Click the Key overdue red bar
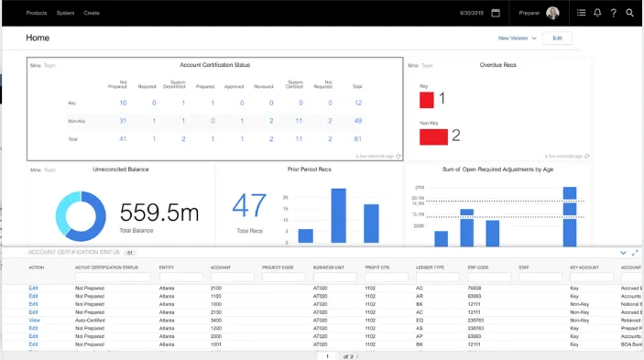Viewport: 644px width, 360px height. (427, 100)
